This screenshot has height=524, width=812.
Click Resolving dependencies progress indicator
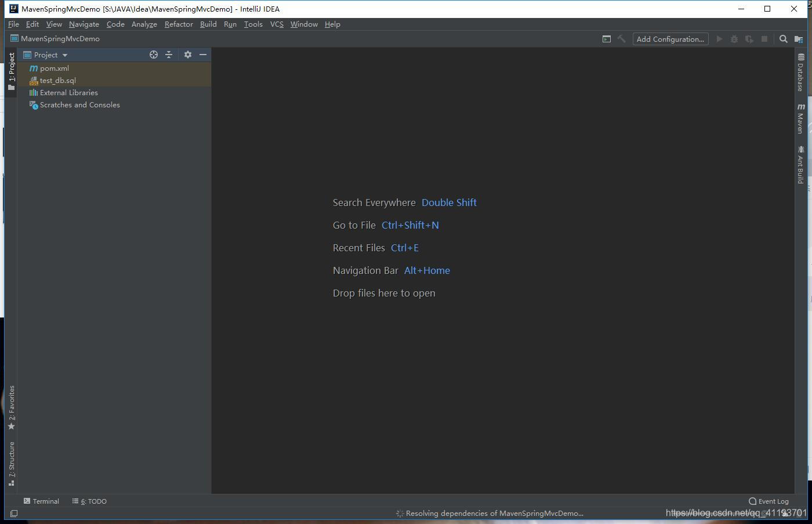pyautogui.click(x=490, y=514)
